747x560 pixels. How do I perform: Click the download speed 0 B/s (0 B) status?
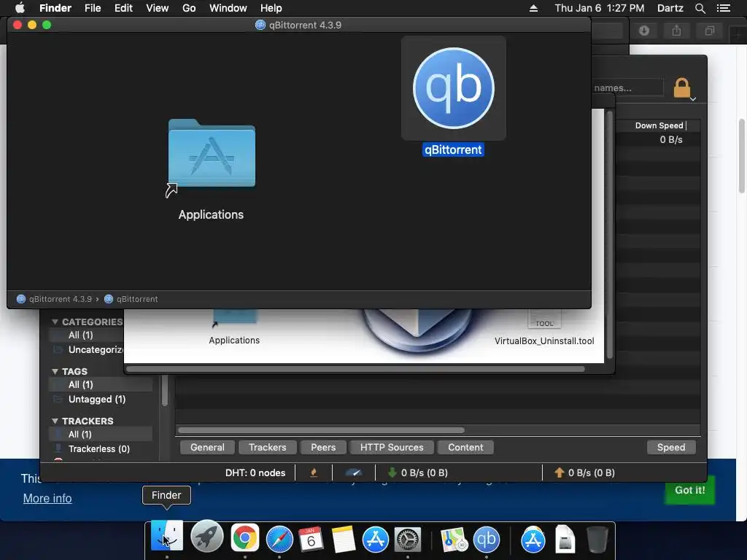418,472
